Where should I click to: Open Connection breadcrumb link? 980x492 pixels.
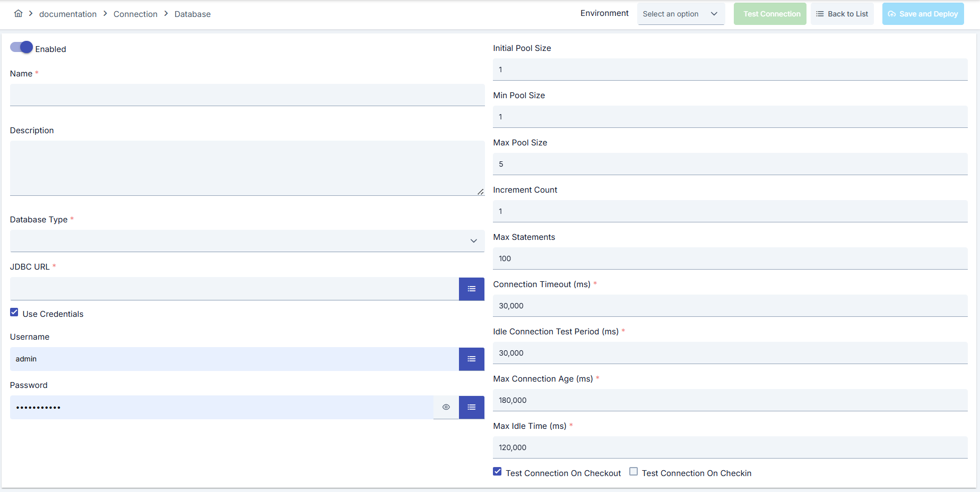pos(135,14)
